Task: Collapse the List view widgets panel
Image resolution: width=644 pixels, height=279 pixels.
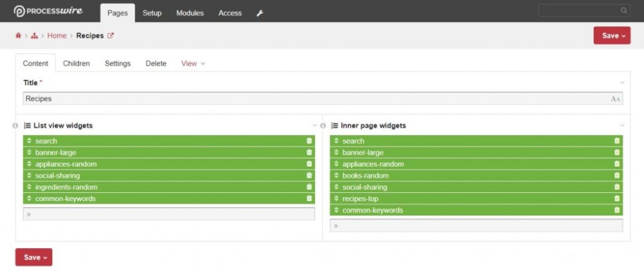Action: tap(314, 125)
